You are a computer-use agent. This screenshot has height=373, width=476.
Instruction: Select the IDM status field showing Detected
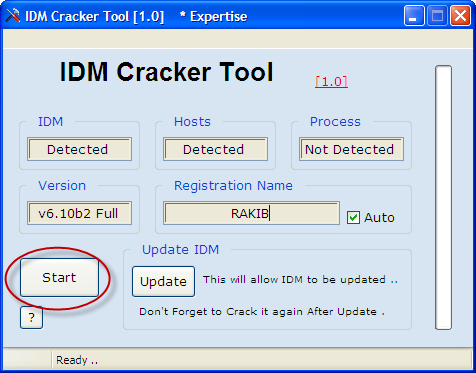[79, 149]
